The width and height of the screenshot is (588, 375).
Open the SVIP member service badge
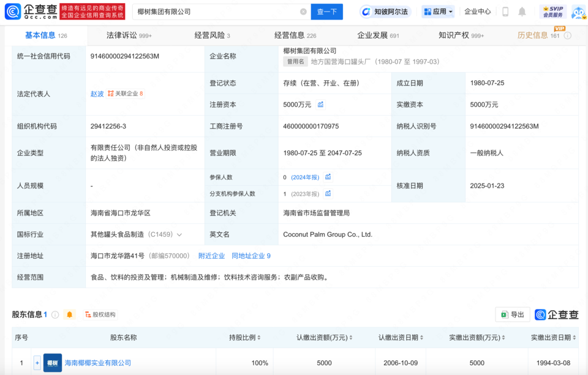pyautogui.click(x=552, y=12)
